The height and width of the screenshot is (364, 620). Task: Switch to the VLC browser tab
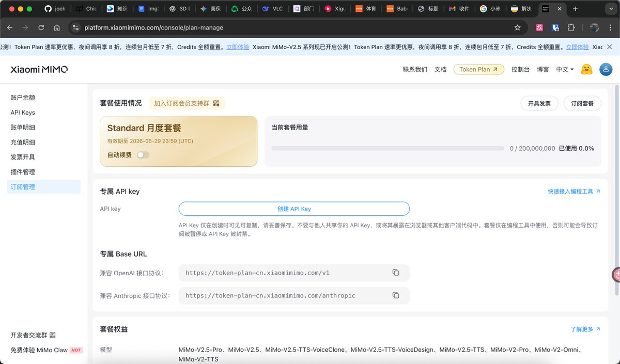pyautogui.click(x=272, y=9)
